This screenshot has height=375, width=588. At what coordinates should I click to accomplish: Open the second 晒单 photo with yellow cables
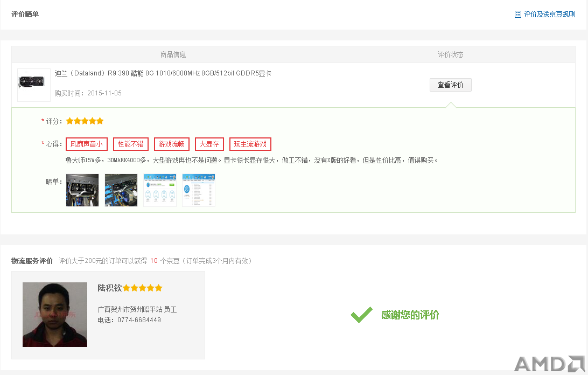[x=121, y=190]
